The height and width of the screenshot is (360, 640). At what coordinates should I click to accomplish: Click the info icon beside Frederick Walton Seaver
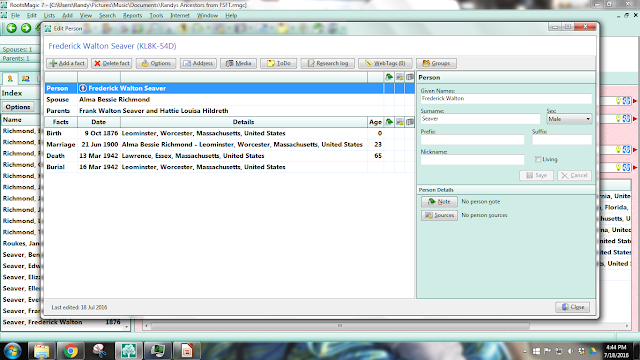[x=83, y=88]
